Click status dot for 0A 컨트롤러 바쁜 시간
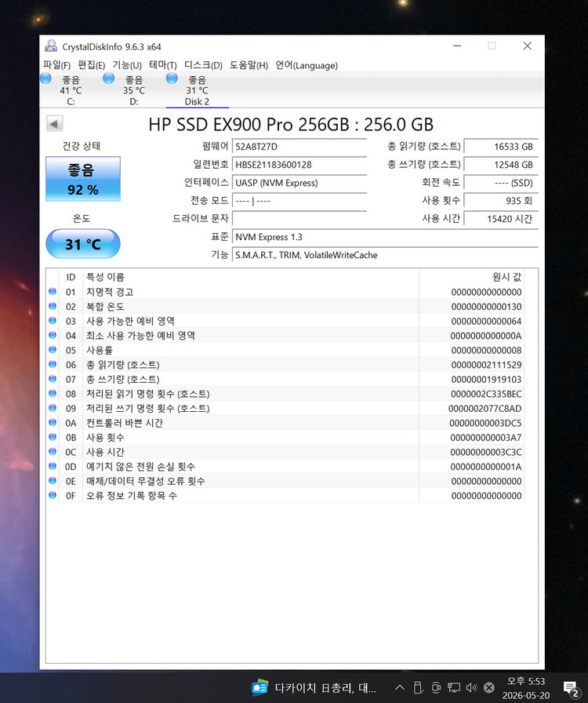Screen dimensions: 588x703 pyautogui.click(x=53, y=422)
